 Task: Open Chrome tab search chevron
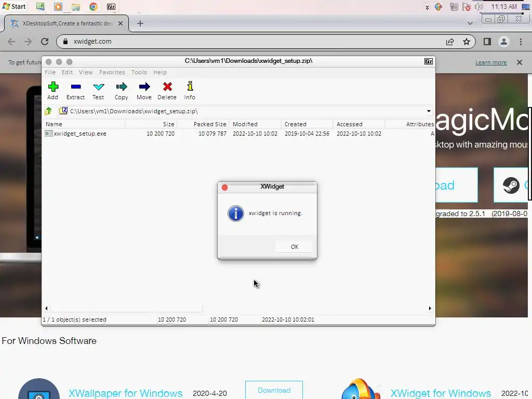click(x=470, y=23)
